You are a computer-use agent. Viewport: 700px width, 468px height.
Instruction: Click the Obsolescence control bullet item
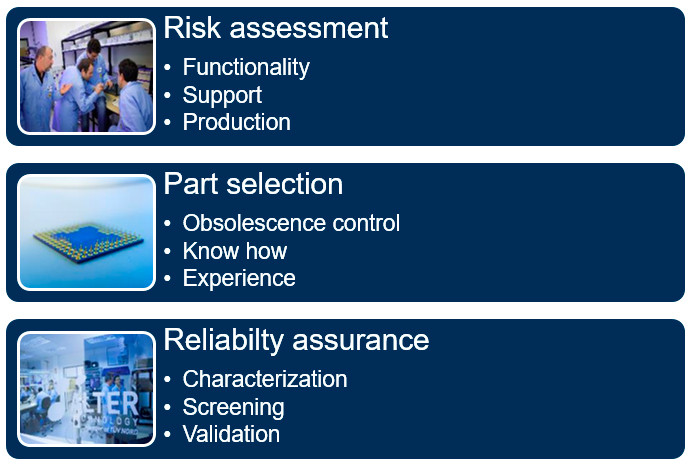pyautogui.click(x=291, y=223)
